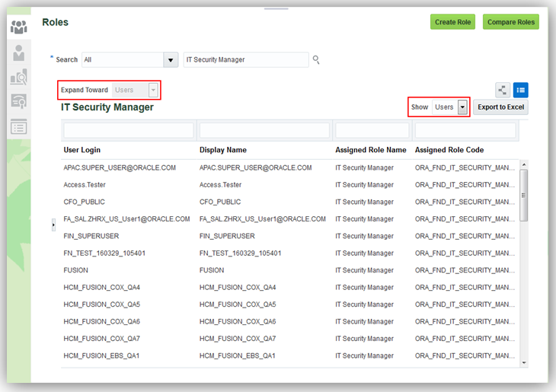Viewport: 556px width, 392px height.
Task: Select FIN_SUPERUSER user login cell
Action: click(x=91, y=236)
